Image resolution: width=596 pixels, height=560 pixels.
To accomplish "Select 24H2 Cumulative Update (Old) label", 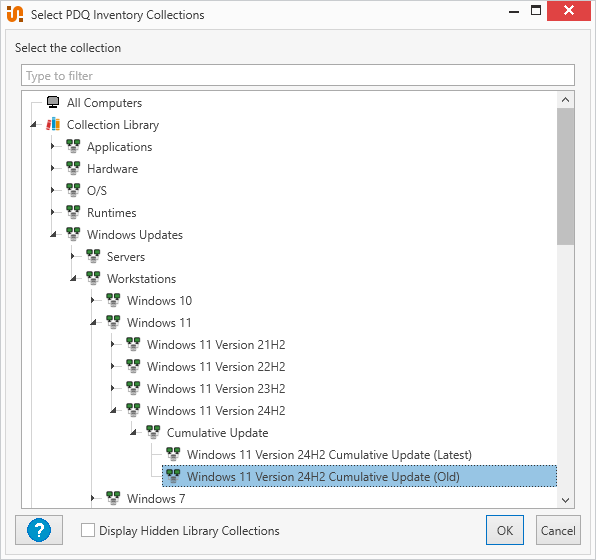I will pyautogui.click(x=323, y=477).
